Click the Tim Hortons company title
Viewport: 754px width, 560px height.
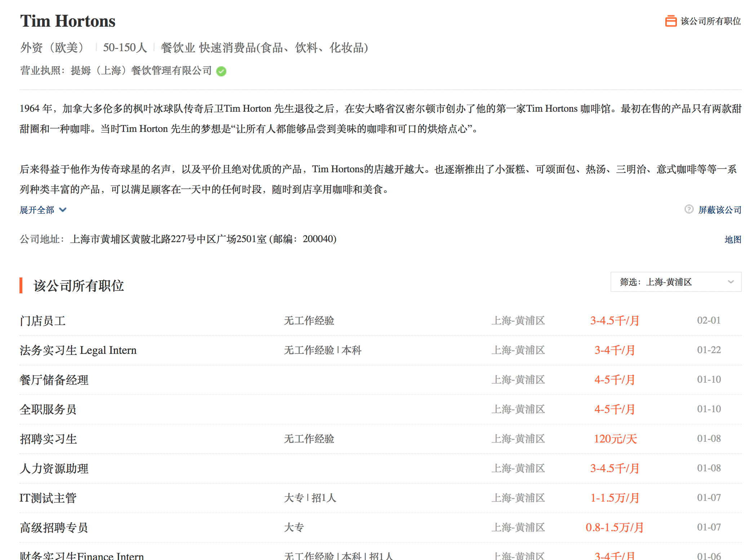pyautogui.click(x=68, y=21)
